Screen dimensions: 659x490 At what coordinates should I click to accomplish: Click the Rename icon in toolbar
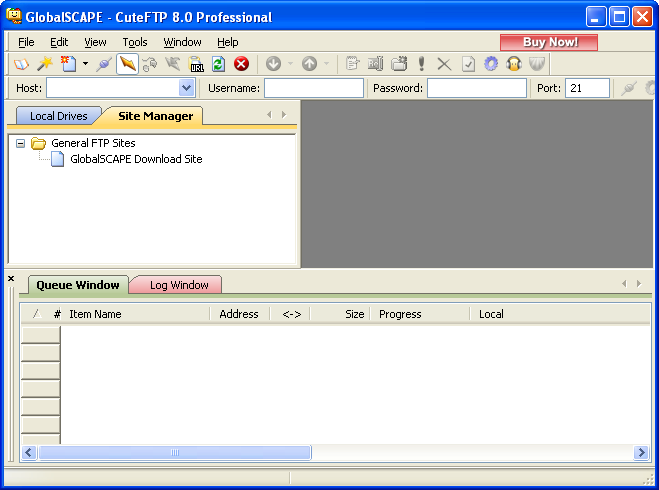tap(375, 64)
